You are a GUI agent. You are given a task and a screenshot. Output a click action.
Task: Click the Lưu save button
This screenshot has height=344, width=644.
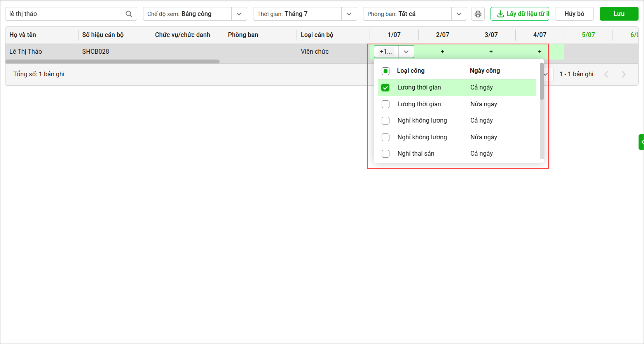(x=619, y=14)
